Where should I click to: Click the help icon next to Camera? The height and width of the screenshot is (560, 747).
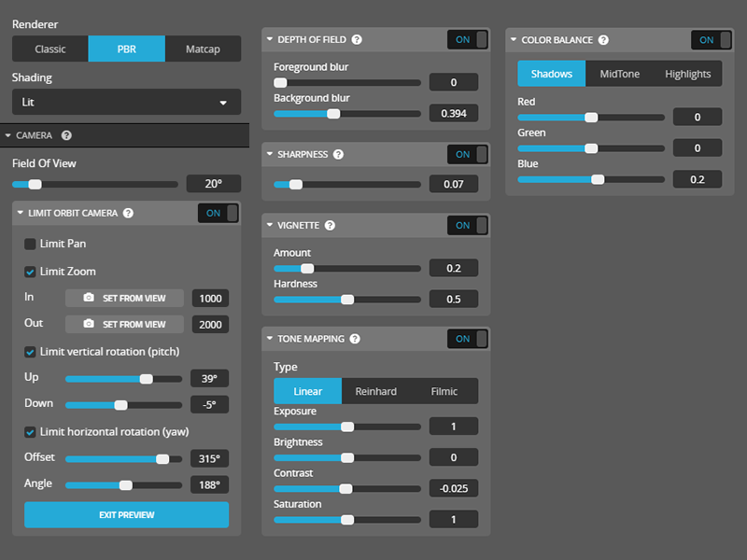[x=66, y=135]
